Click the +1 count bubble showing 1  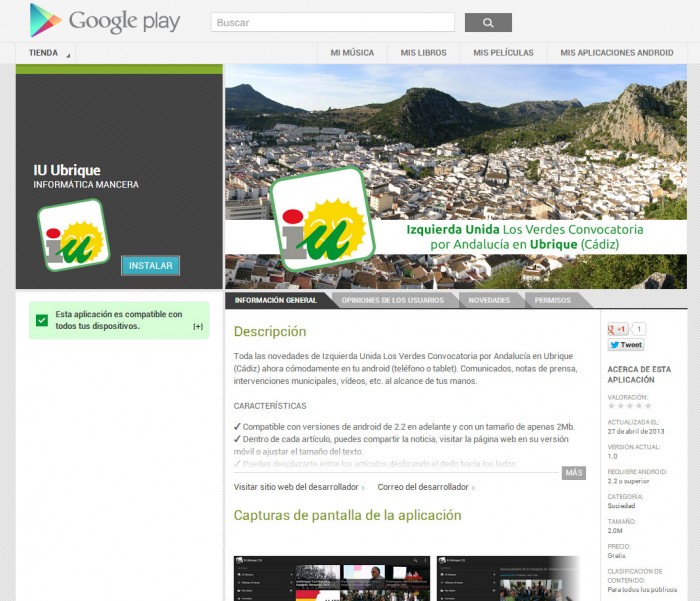point(639,329)
